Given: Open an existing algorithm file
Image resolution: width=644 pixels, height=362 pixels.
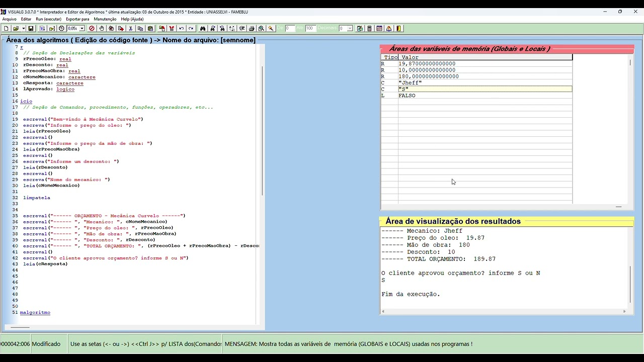Looking at the screenshot, I should [x=16, y=29].
